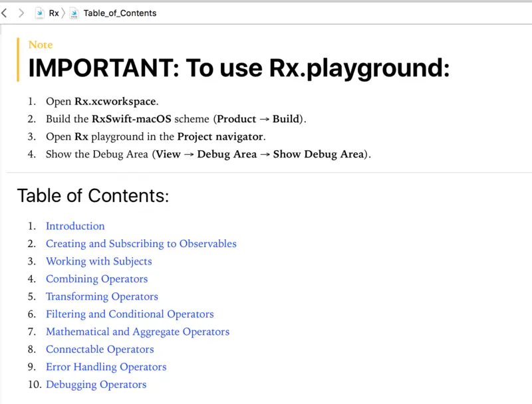
Task: Open Filtering and Conditional Operators link
Action: (130, 314)
